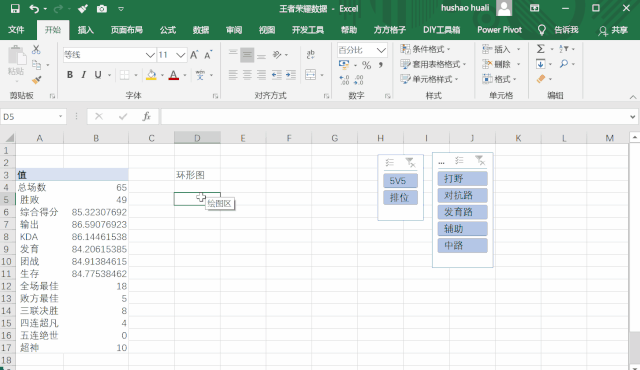Decrease decimal places
Screen dimensions: 640x370
click(359, 80)
